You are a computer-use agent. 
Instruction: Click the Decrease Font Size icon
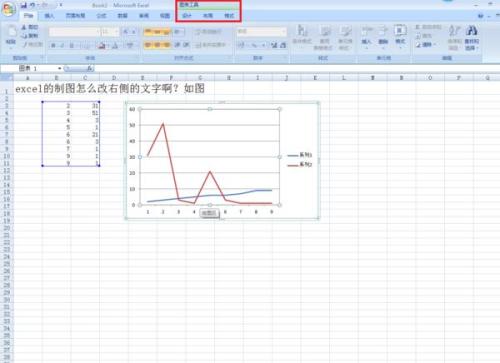(134, 32)
